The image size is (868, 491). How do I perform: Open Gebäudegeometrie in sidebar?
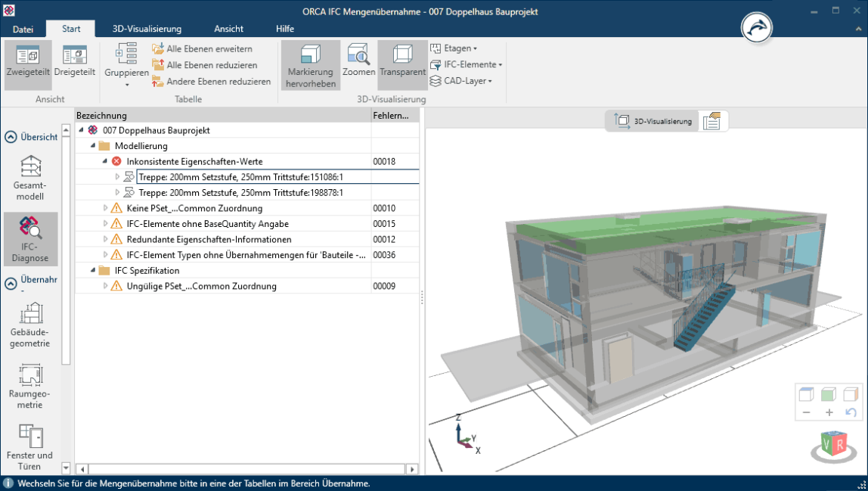click(30, 325)
